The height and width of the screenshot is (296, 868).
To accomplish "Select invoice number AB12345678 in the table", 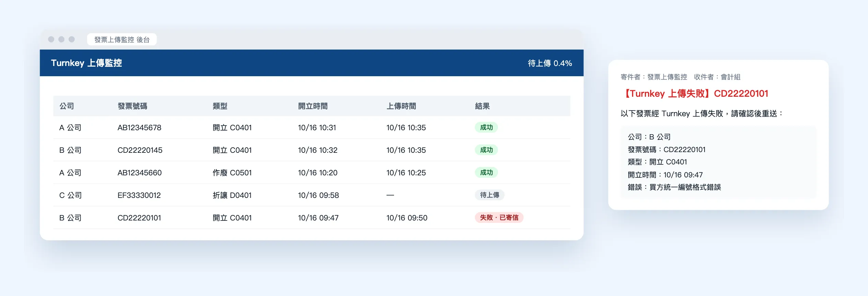I will (139, 128).
